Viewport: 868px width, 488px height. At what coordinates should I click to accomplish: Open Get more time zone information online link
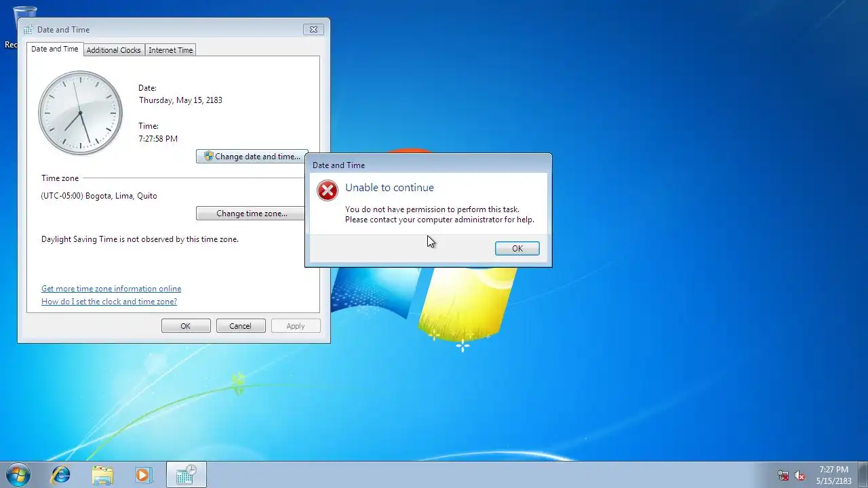click(111, 289)
